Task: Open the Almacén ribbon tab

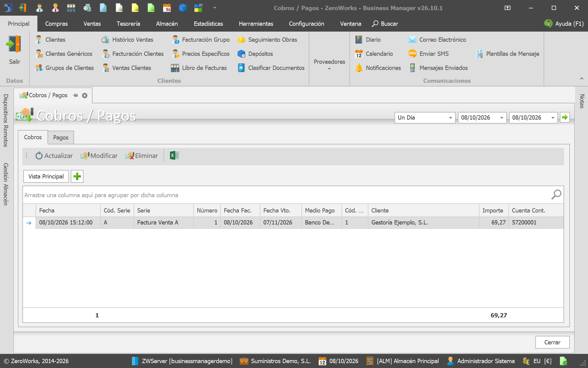Action: pos(167,24)
